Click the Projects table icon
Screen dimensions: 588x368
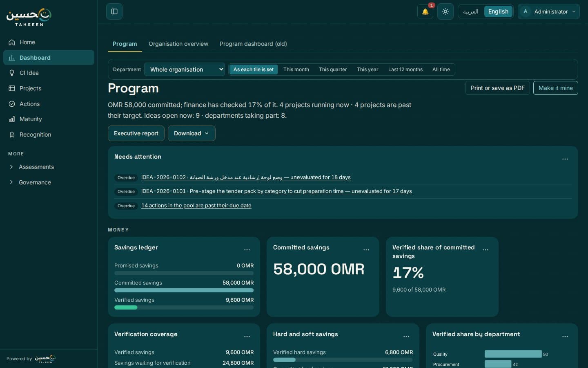tap(12, 88)
